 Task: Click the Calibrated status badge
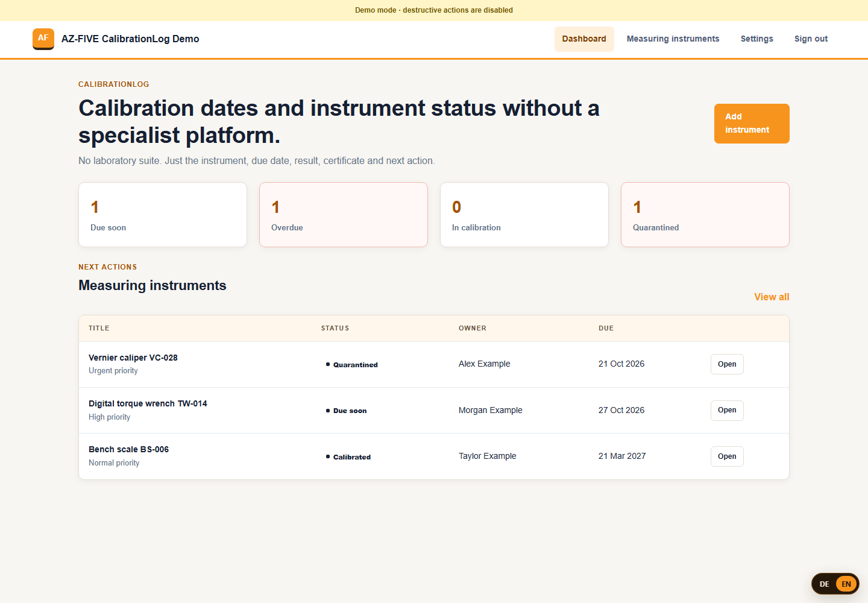click(x=348, y=457)
